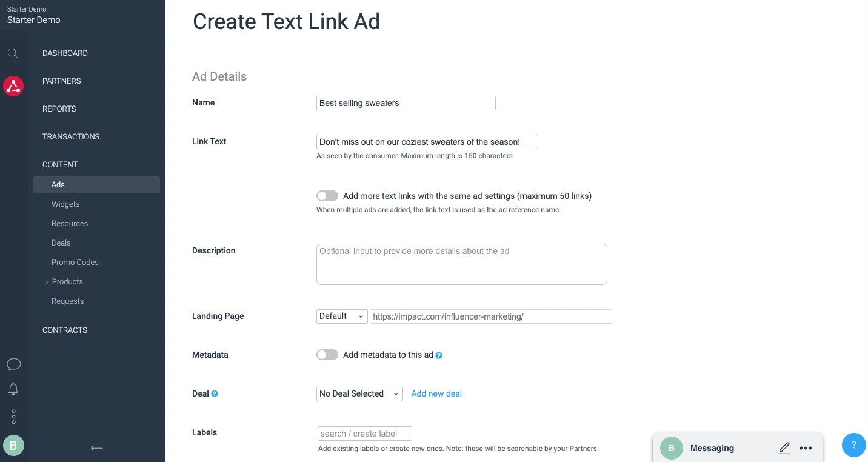Image resolution: width=868 pixels, height=462 pixels.
Task: Click the collapse sidebar arrow
Action: (96, 447)
